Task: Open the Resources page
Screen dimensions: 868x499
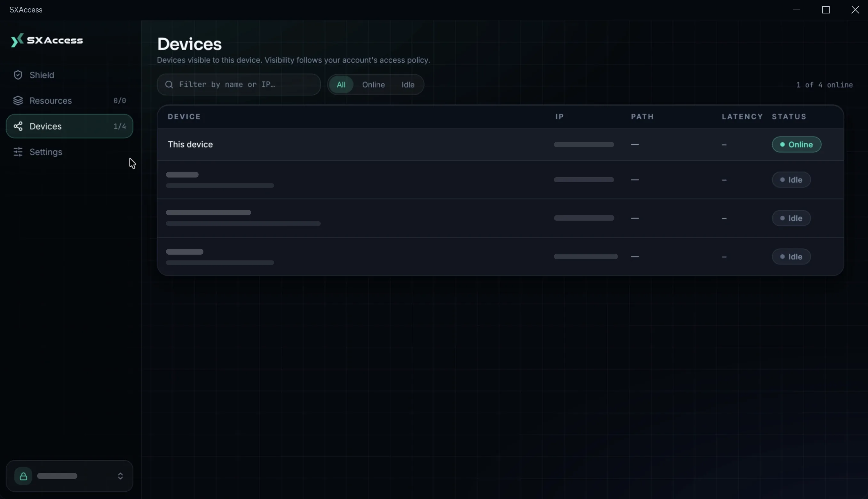Action: (69, 101)
